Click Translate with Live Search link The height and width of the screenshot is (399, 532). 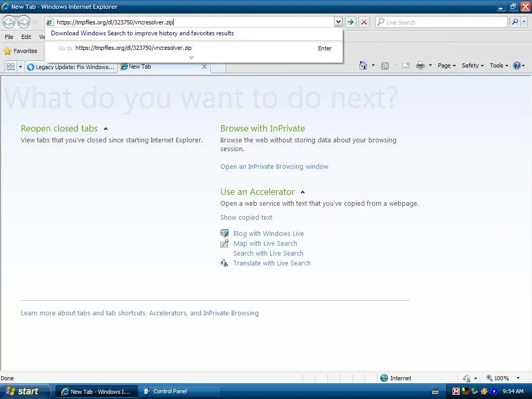pos(272,263)
